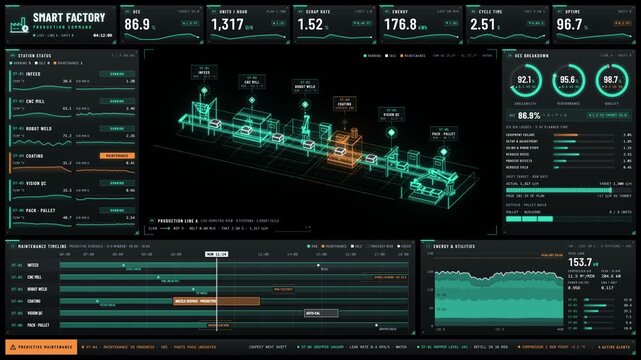Screen dimensions: 641x360
Task: Click the Performance 95.6% gauge
Action: tap(569, 80)
